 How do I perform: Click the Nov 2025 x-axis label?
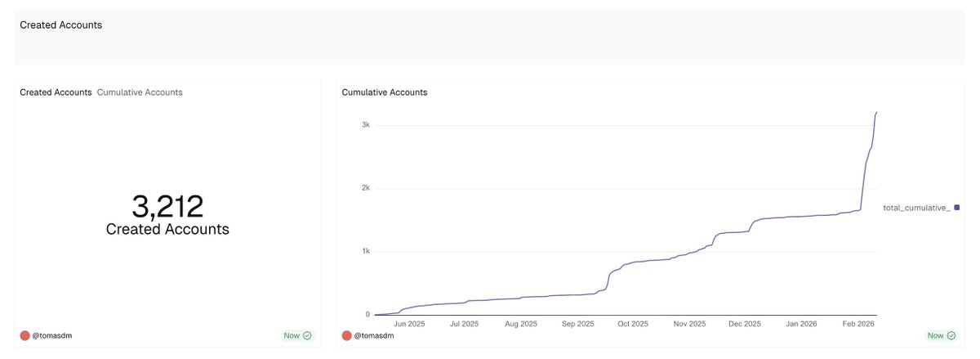point(689,324)
